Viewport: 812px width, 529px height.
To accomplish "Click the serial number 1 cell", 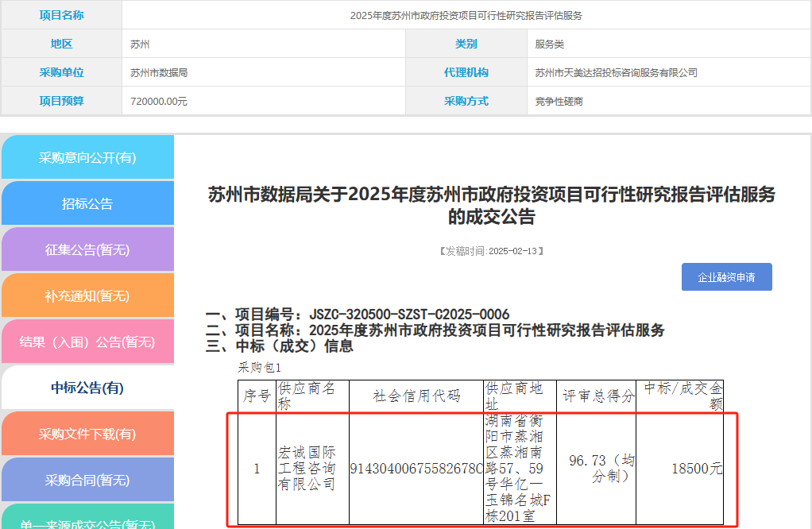I will pos(257,469).
